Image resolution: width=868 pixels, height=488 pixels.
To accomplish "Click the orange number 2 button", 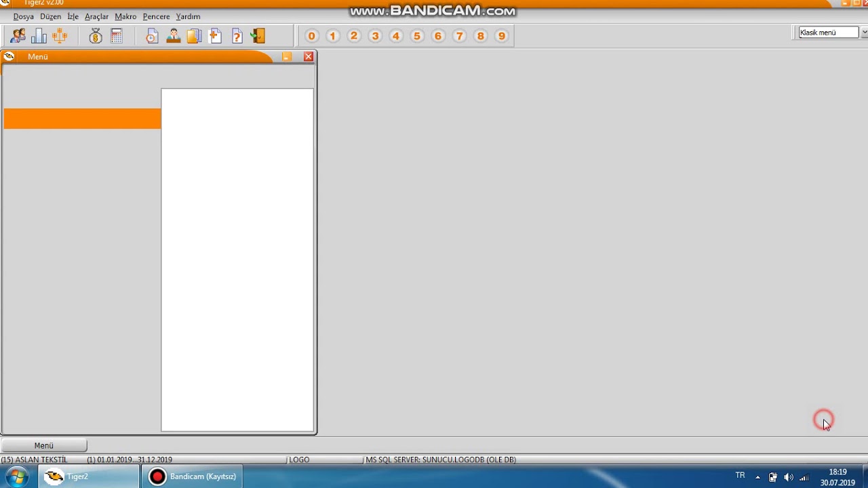I will click(x=354, y=36).
